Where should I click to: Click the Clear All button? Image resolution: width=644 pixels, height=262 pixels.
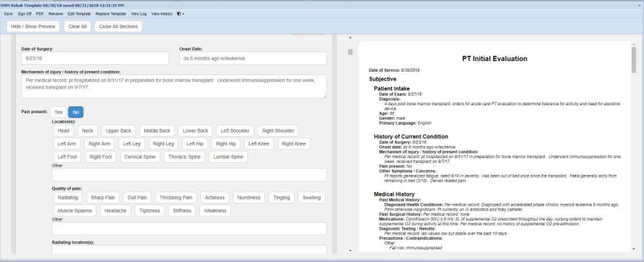coord(77,26)
